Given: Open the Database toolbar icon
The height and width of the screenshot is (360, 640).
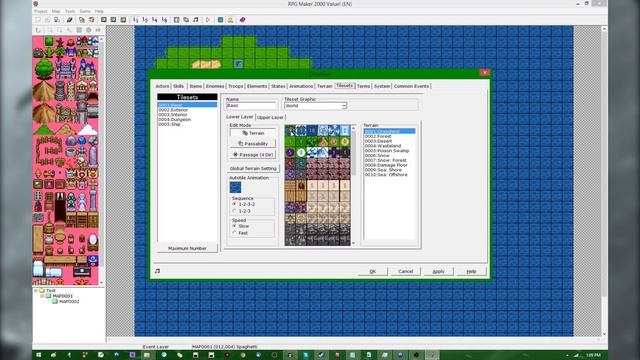Looking at the screenshot, I should pyautogui.click(x=177, y=20).
